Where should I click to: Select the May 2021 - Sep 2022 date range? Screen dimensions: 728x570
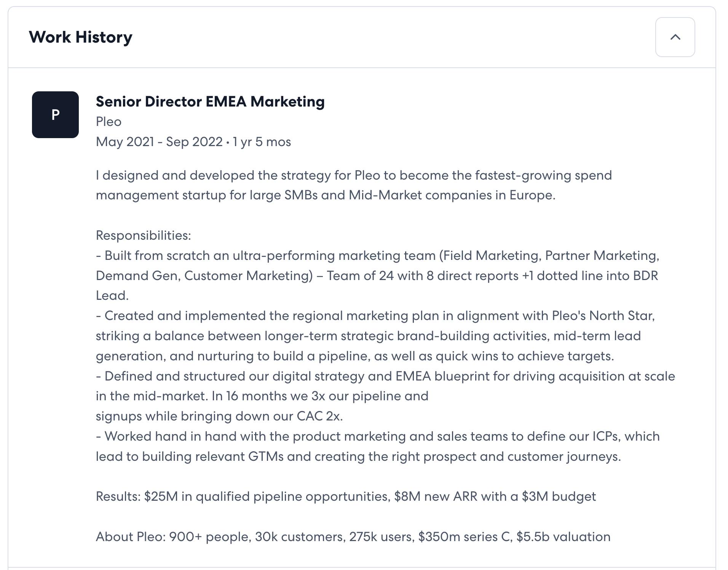click(159, 142)
